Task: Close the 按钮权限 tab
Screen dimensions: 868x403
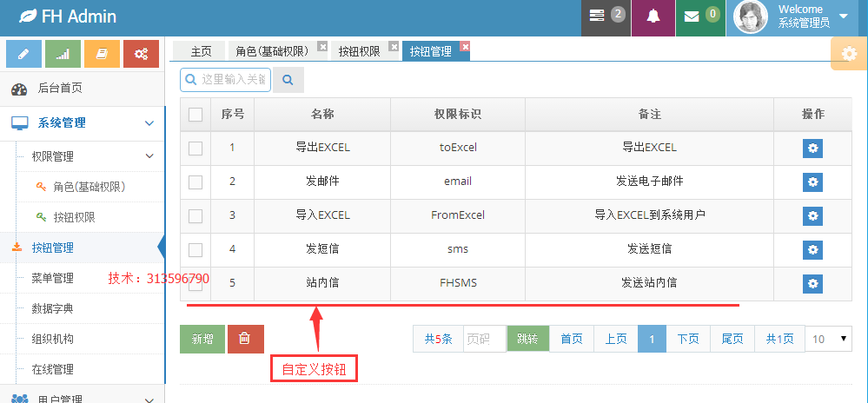Action: 394,46
